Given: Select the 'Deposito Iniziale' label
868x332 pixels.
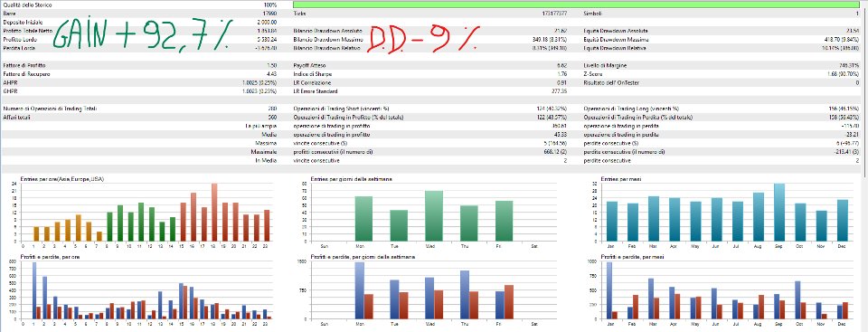Looking at the screenshot, I should click(21, 23).
